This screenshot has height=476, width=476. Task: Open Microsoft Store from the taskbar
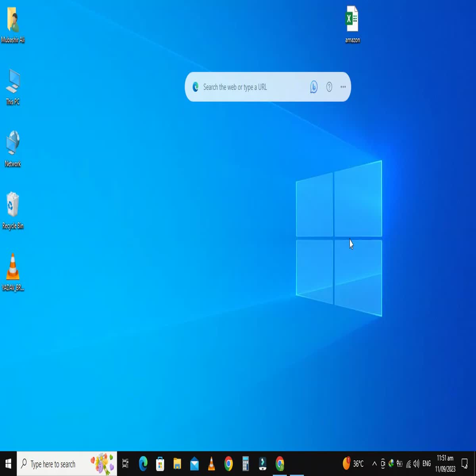click(160, 464)
